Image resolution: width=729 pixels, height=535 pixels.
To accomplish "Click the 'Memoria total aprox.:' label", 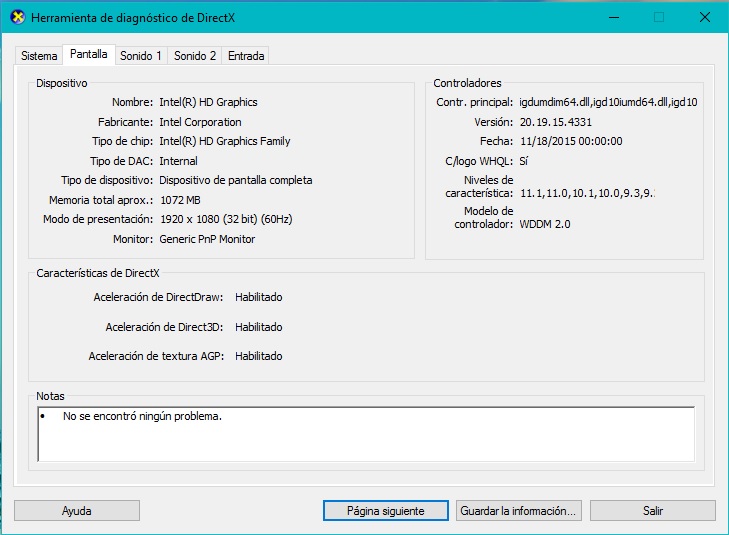I will coord(101,200).
